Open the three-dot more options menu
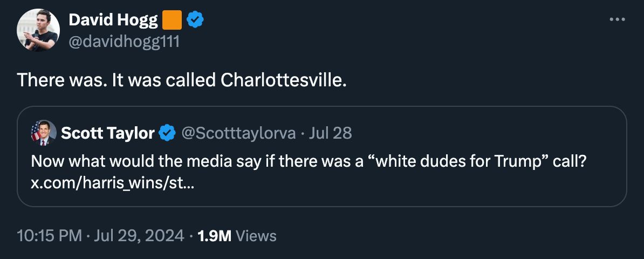Viewport: 644px width, 259px height. click(616, 20)
